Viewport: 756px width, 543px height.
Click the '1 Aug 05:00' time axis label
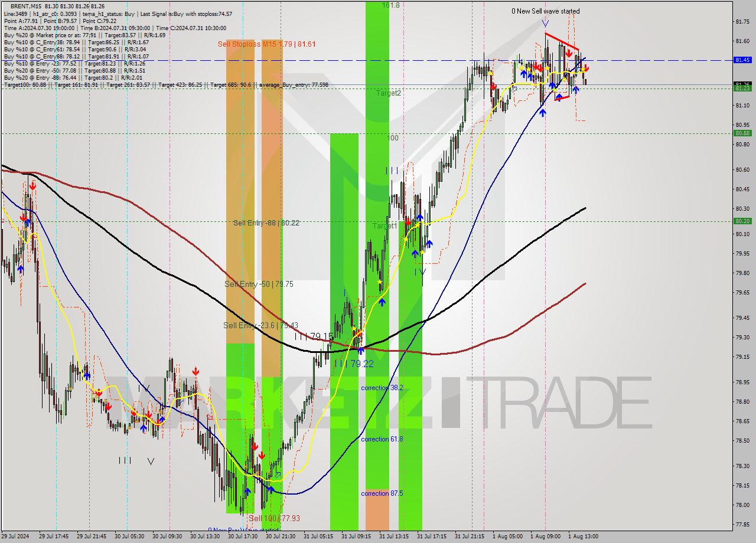[507, 537]
